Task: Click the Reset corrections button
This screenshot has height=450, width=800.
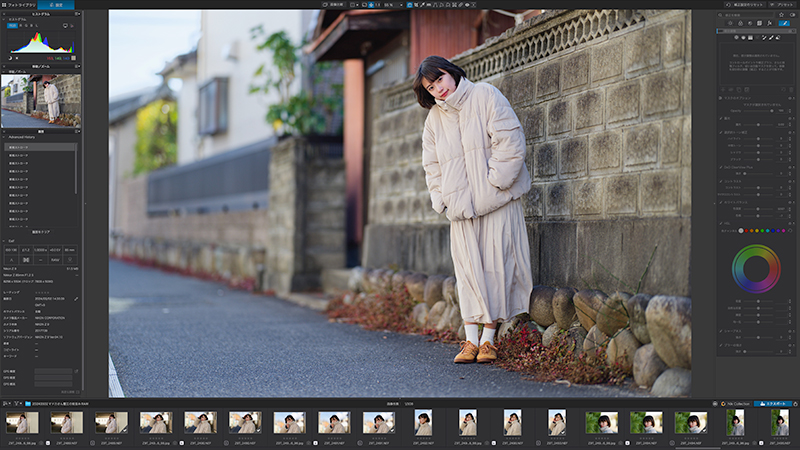Action: pos(745,5)
